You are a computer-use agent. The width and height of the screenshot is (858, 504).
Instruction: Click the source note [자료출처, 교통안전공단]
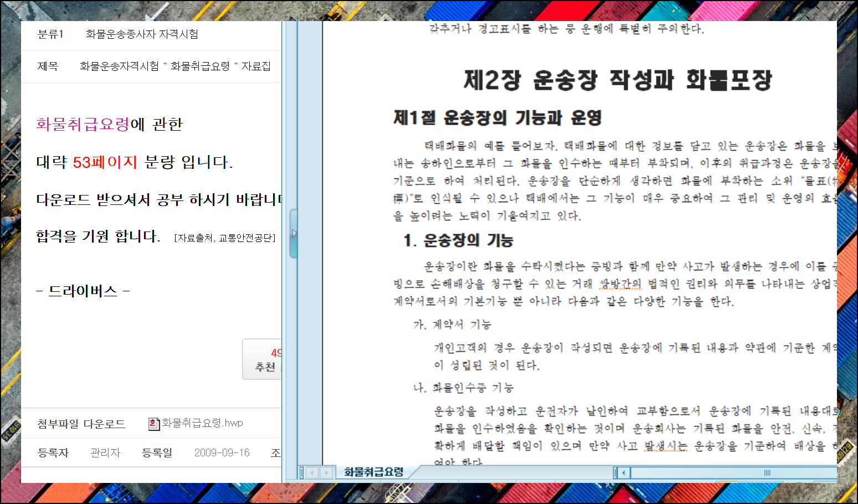[225, 238]
